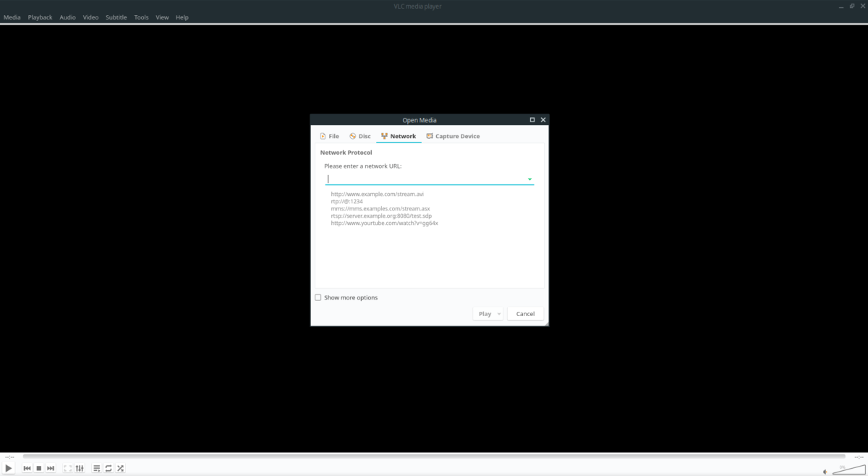
Task: Enable the loop playback icon
Action: [108, 468]
